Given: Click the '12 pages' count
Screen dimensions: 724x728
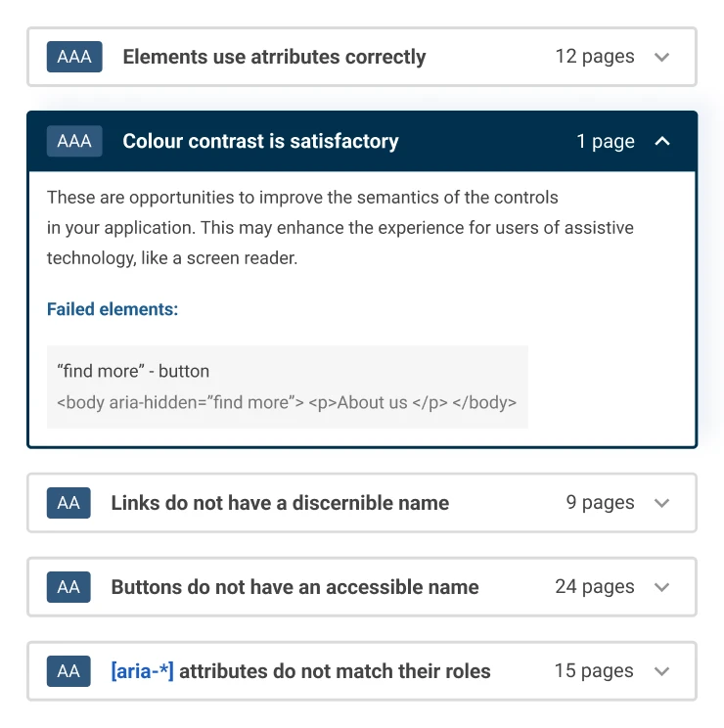Looking at the screenshot, I should tap(594, 57).
